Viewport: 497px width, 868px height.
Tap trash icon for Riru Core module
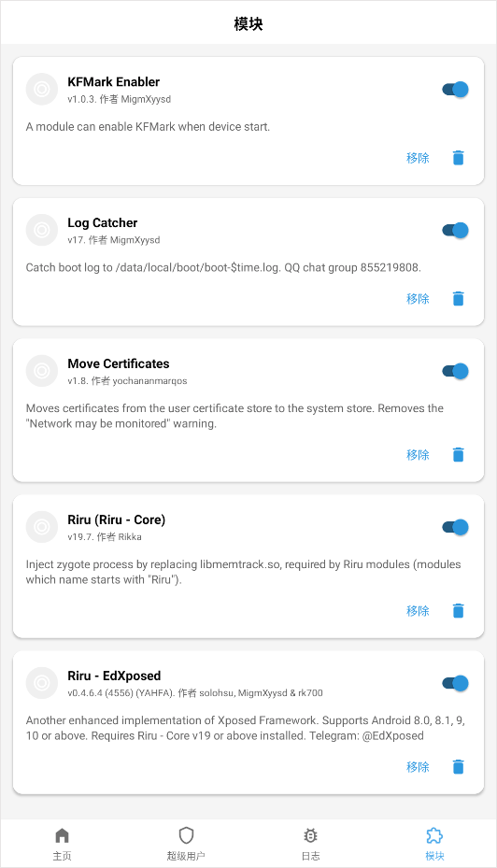point(459,611)
